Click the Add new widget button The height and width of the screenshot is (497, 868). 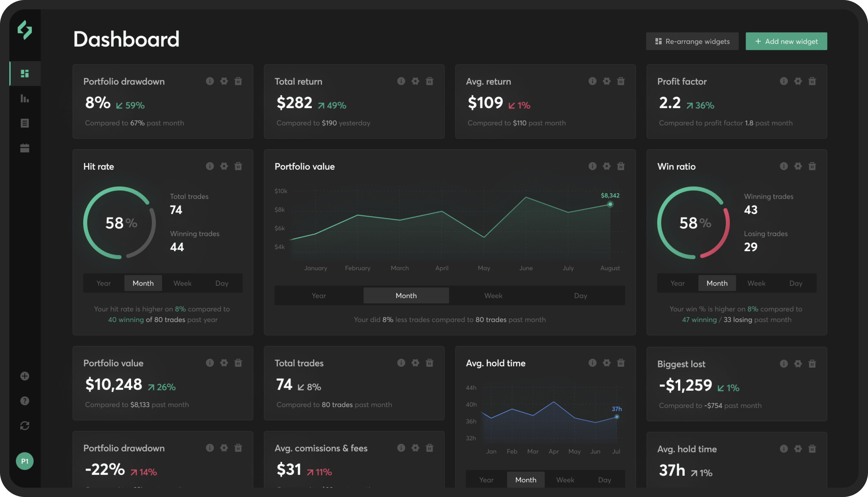pos(786,41)
